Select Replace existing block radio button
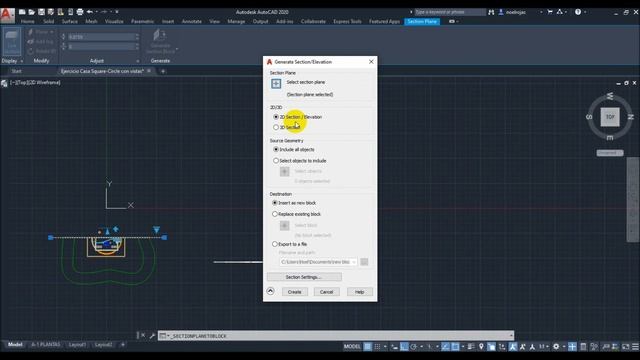Viewport: 640px width, 360px height. click(275, 214)
